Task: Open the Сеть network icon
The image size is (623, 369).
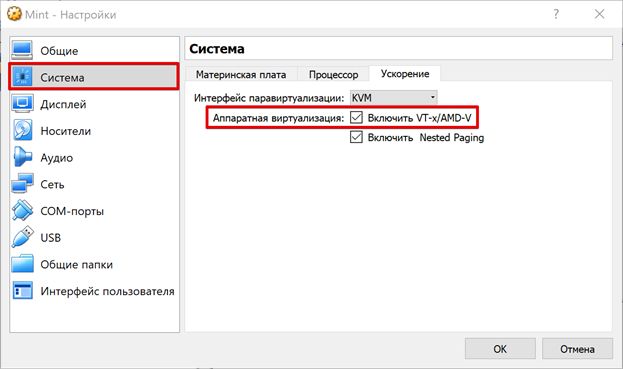Action: (22, 184)
